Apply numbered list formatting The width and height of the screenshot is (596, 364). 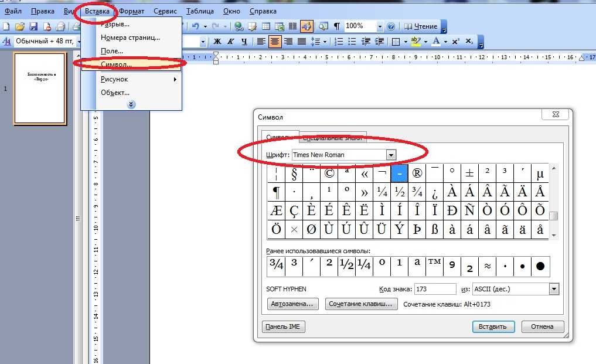point(339,42)
